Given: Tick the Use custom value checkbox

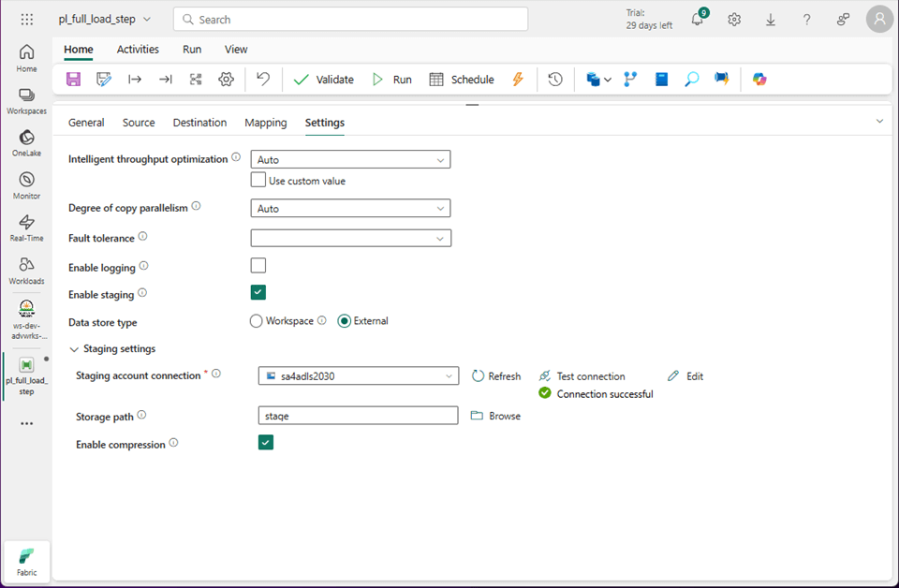Looking at the screenshot, I should (258, 180).
